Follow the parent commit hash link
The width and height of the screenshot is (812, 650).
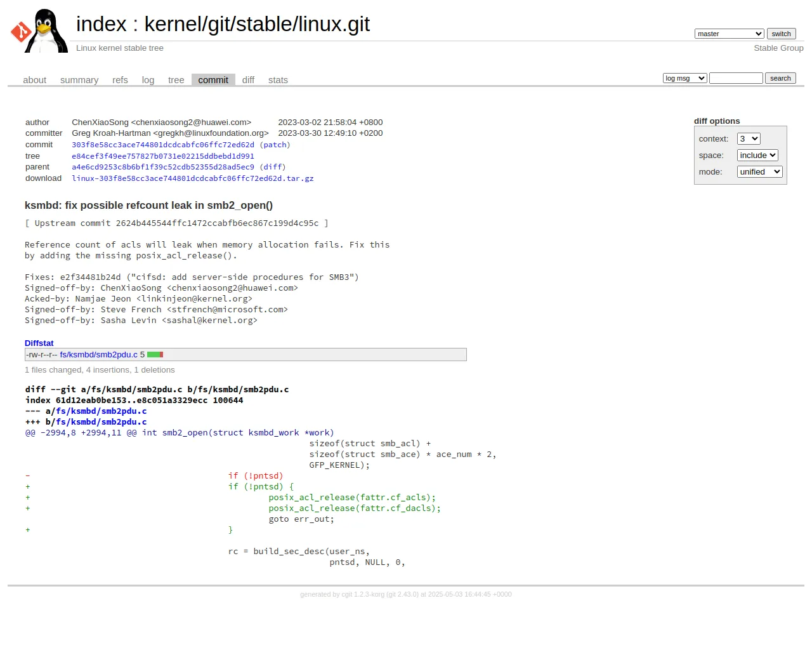163,167
